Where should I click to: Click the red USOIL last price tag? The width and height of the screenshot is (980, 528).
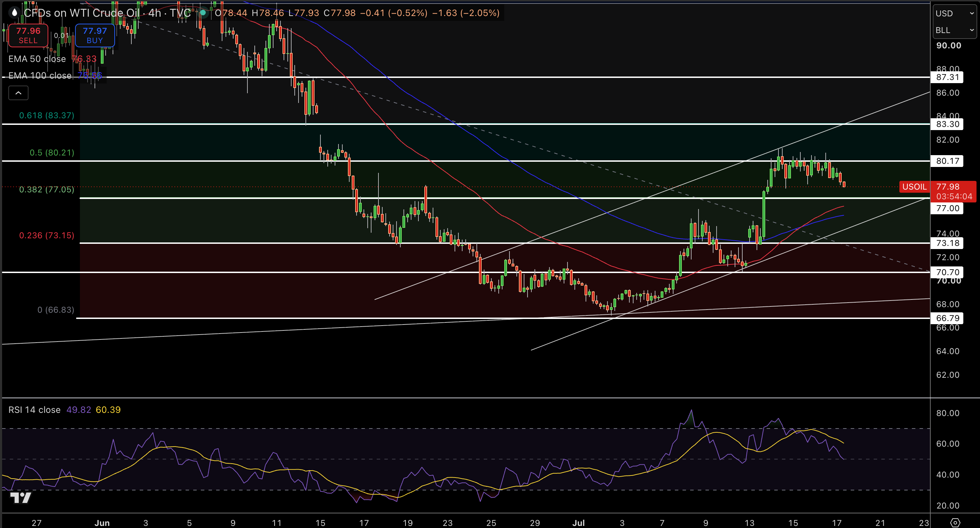tap(915, 186)
